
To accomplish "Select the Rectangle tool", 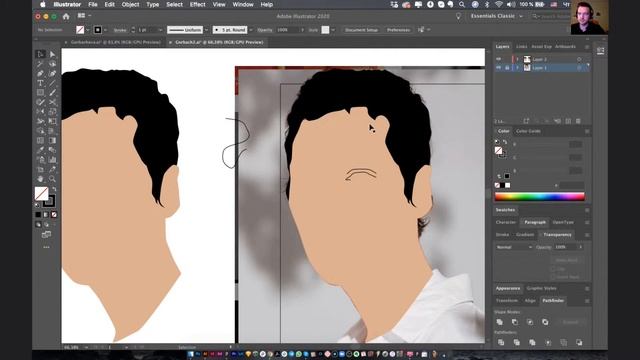I will coord(40,93).
